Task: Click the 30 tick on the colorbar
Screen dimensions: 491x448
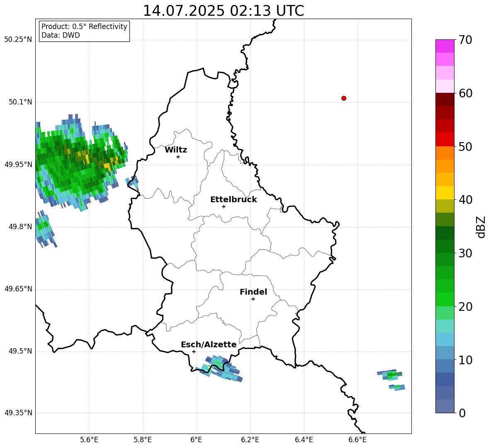Action: point(465,253)
